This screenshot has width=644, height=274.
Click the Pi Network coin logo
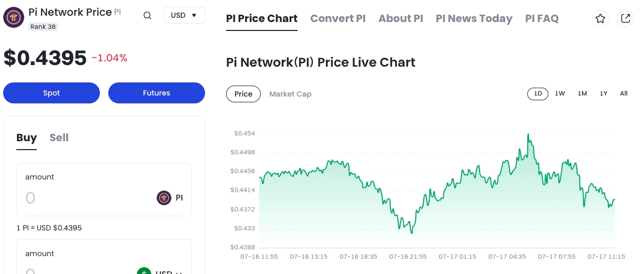click(x=14, y=17)
